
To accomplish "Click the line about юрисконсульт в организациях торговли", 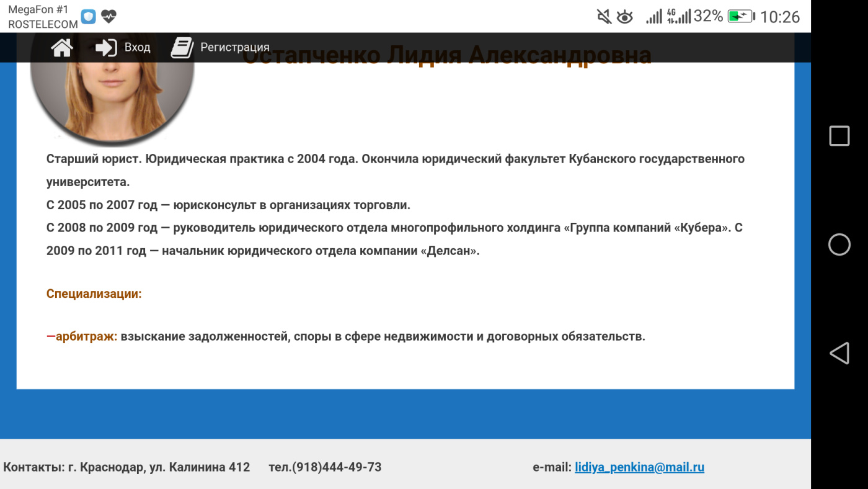I will [x=229, y=205].
